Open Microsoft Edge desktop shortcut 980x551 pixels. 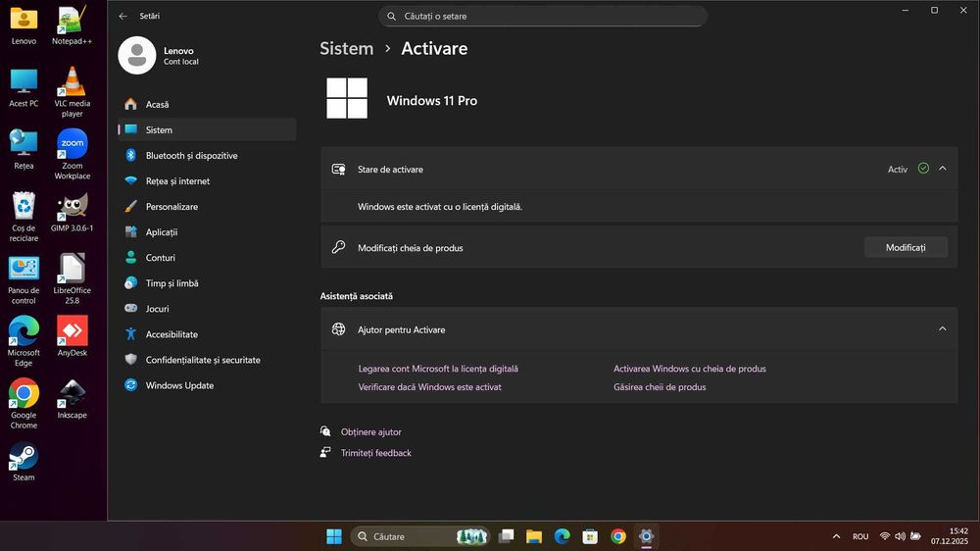point(24,341)
